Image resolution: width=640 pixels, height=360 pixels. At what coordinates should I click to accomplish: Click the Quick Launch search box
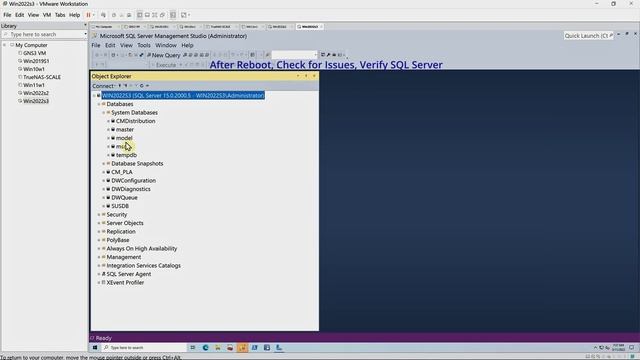click(589, 36)
